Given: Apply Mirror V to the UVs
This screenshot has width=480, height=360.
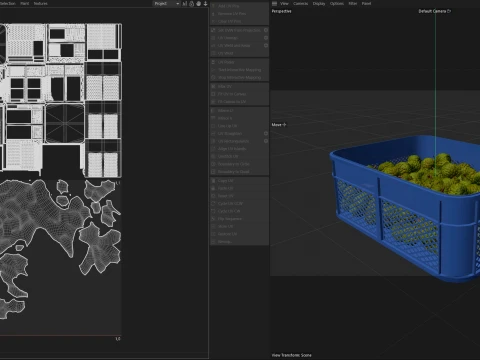Looking at the screenshot, I should pyautogui.click(x=239, y=118).
